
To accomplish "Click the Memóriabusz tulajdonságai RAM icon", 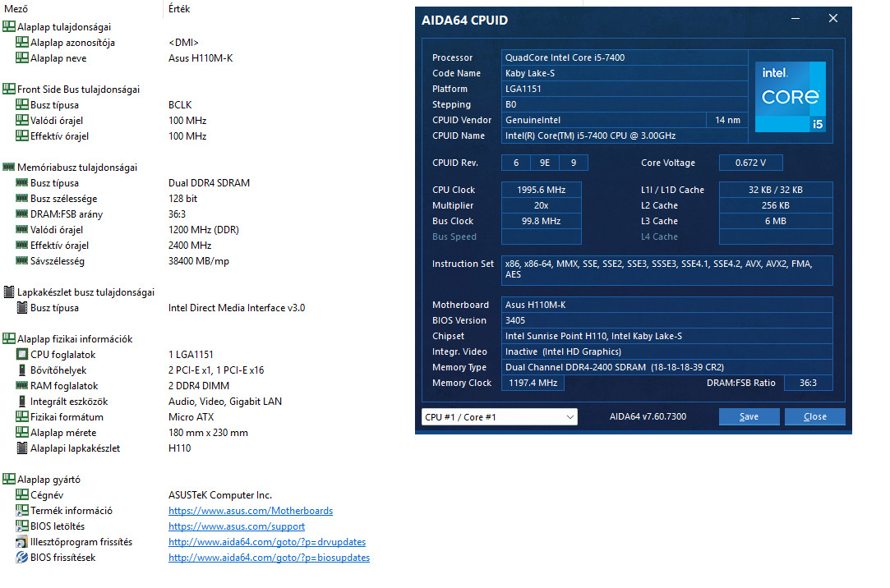I will tap(9, 167).
